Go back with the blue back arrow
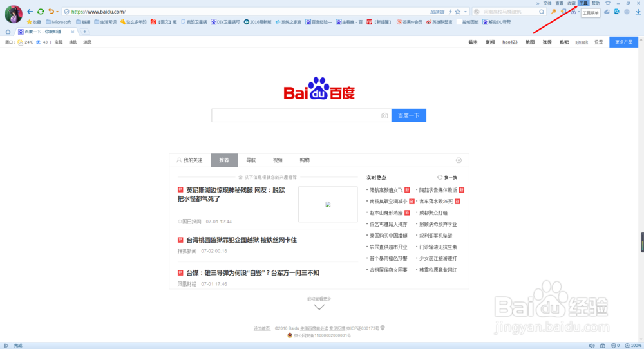 point(30,12)
